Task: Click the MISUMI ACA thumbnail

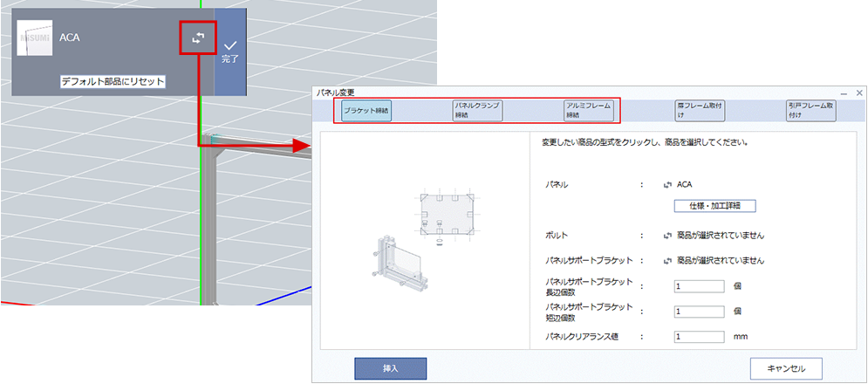Action: coord(35,38)
